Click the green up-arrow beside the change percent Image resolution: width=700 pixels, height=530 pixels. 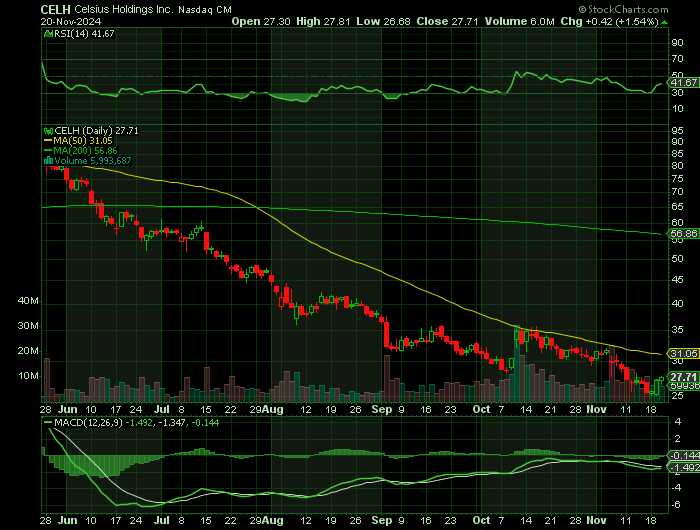(x=665, y=22)
